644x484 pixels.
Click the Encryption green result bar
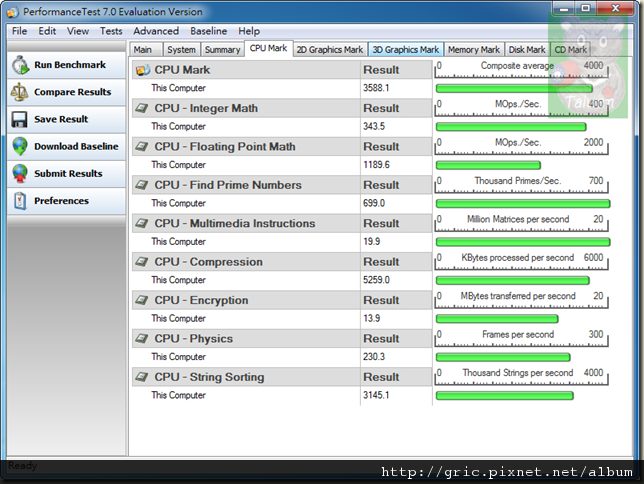click(x=497, y=319)
